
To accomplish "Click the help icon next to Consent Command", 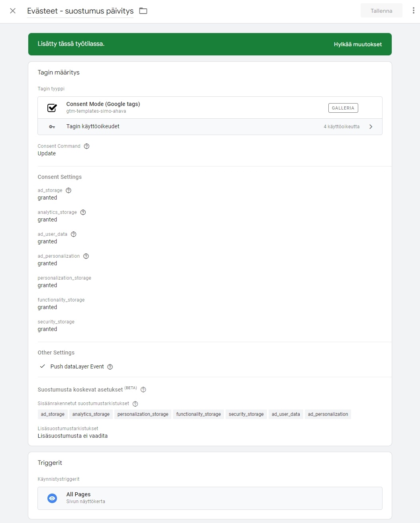I will [86, 146].
